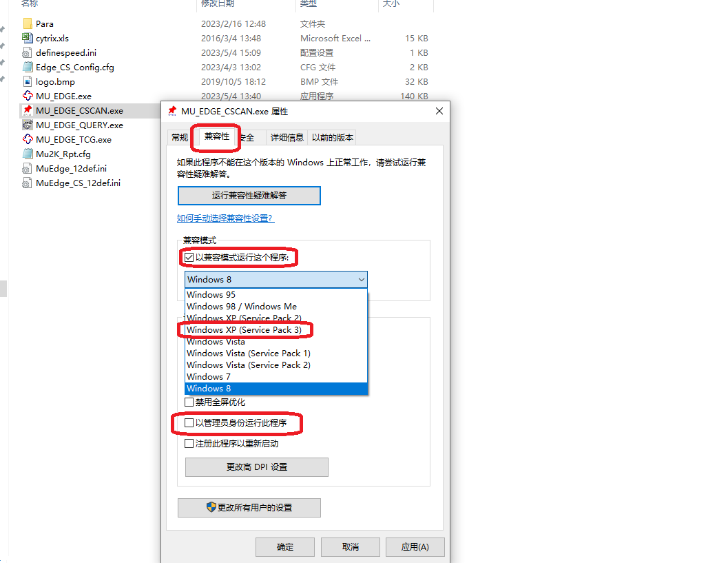Select MU_EDGE_QUERY.exe file name
728x563 pixels.
pyautogui.click(x=79, y=125)
